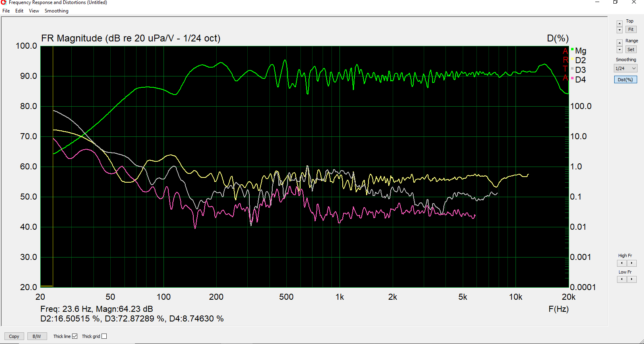This screenshot has height=344, width=644.
Task: Click the Copy button
Action: click(14, 336)
